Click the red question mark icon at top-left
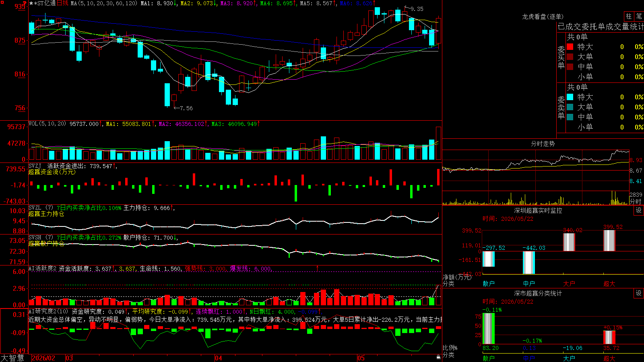This screenshot has width=644, height=362. pos(25,3)
